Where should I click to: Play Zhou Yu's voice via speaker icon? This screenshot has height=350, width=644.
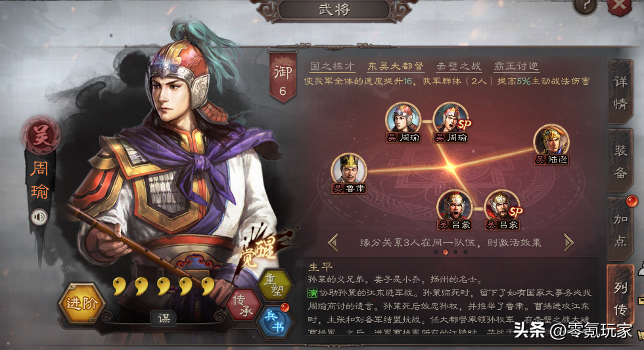(39, 217)
